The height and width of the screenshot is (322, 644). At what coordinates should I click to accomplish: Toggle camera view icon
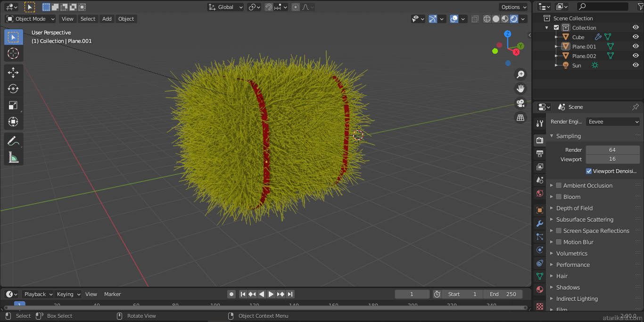click(x=520, y=103)
